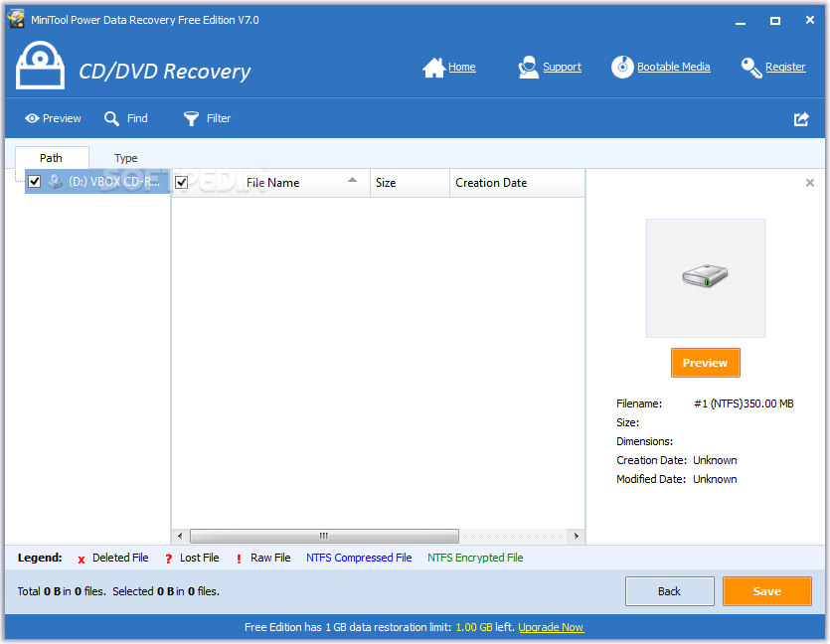Click the scrollbar right arrow
This screenshot has width=830, height=644.
(x=577, y=536)
